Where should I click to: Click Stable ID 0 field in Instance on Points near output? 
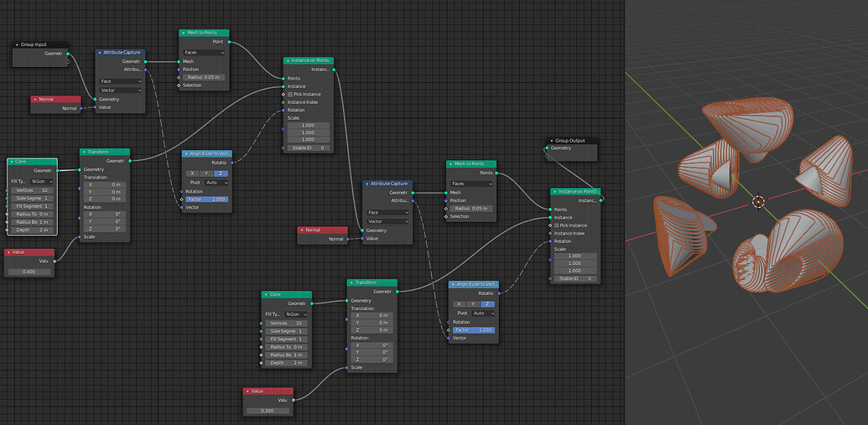coord(575,279)
